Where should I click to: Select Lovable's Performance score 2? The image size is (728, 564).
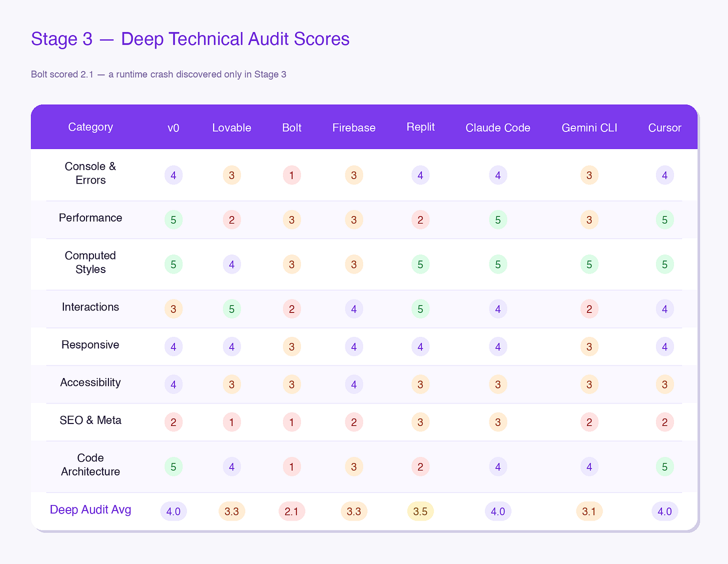231,220
